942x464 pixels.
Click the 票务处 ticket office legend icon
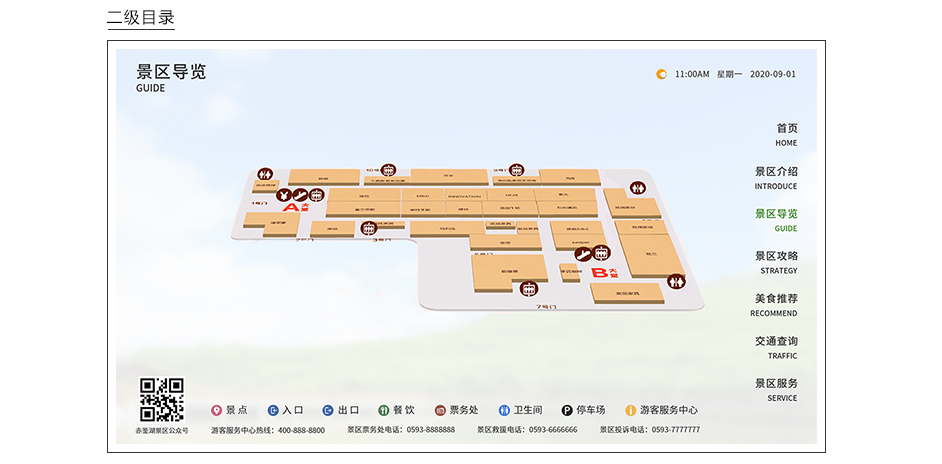pos(439,410)
